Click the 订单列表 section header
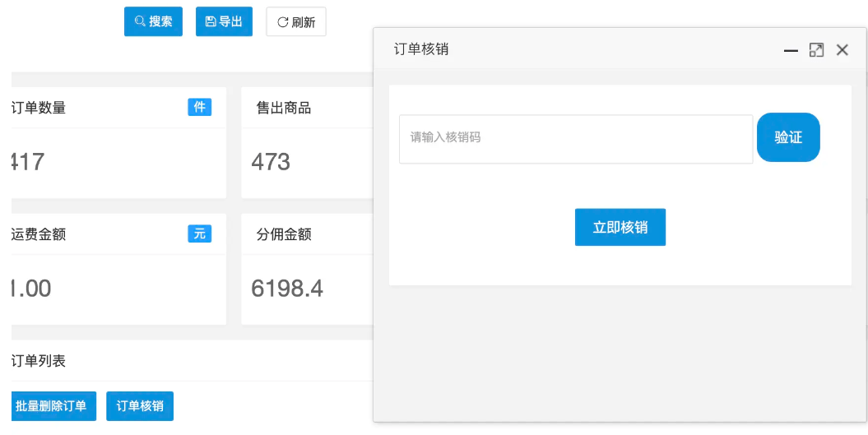The width and height of the screenshot is (868, 435). click(39, 361)
